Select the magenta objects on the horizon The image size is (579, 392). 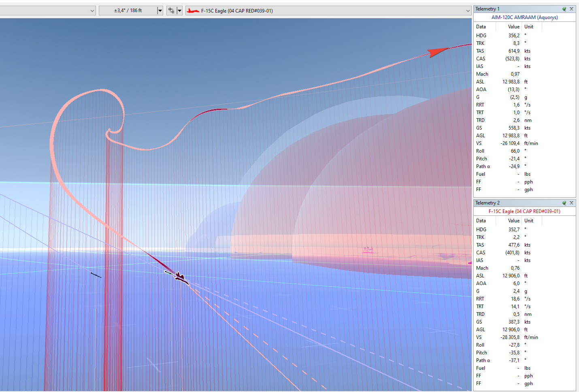pyautogui.click(x=368, y=251)
